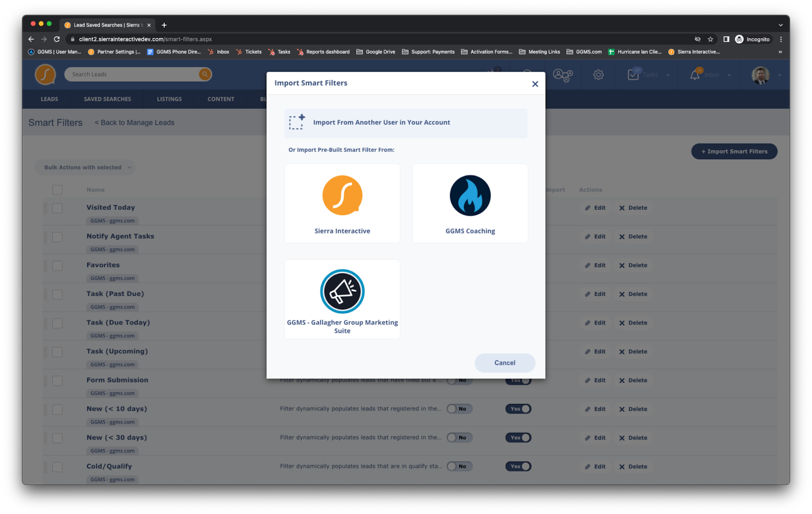This screenshot has height=514, width=812.
Task: Open settings gear in header
Action: tap(598, 75)
